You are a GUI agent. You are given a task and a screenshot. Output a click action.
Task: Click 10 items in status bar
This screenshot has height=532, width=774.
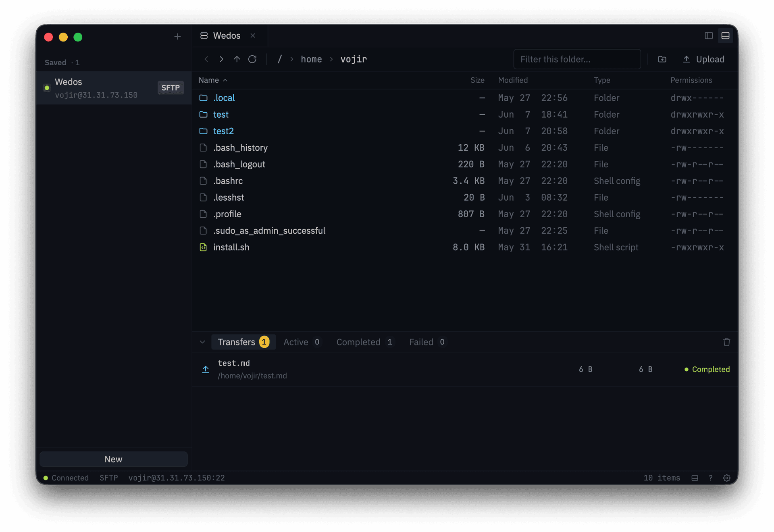click(x=662, y=478)
